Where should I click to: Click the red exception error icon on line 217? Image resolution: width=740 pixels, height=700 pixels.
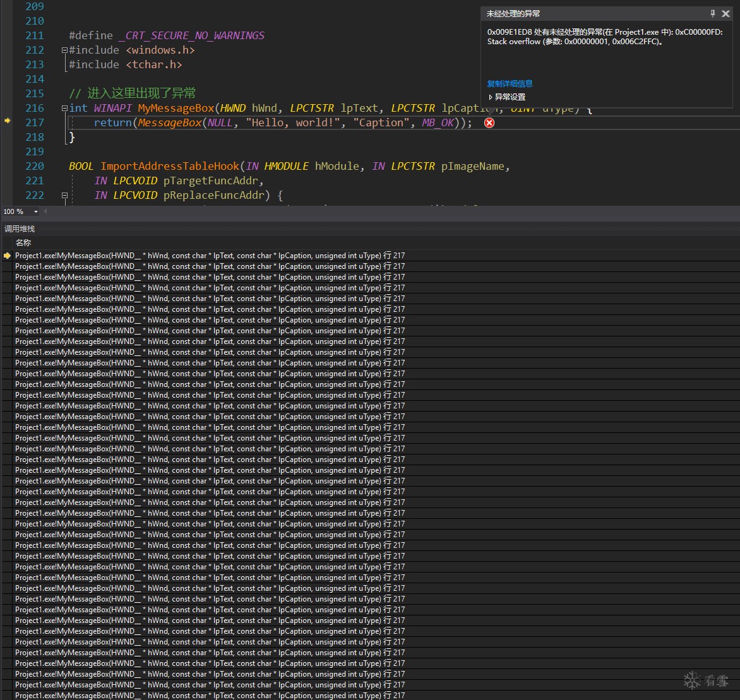point(489,123)
